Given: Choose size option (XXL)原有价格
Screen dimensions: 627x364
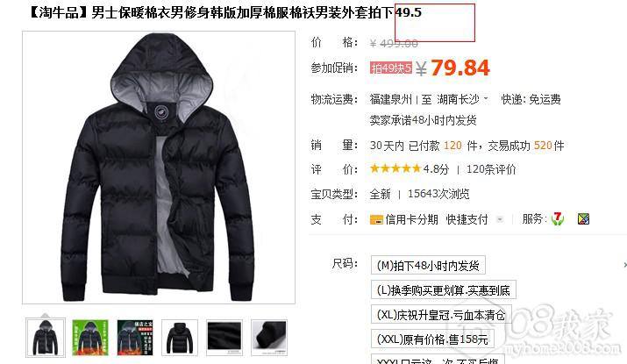Looking at the screenshot, I should 432,339.
